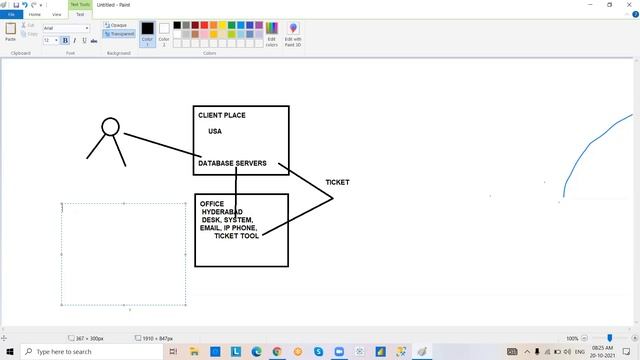Open Skype from the taskbar
This screenshot has width=640, height=360.
tap(318, 351)
